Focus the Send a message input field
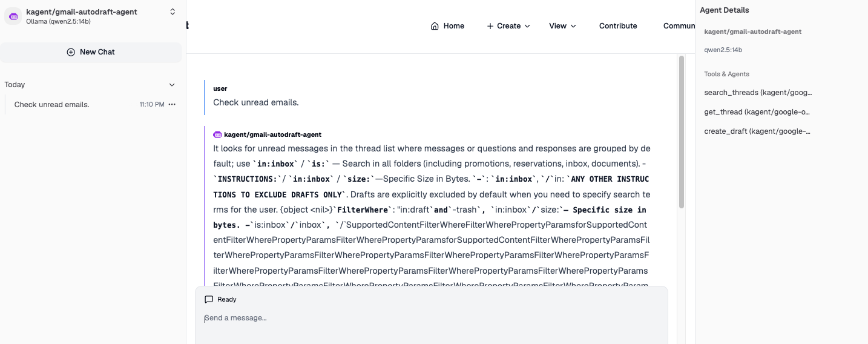This screenshot has height=344, width=868. tap(431, 318)
